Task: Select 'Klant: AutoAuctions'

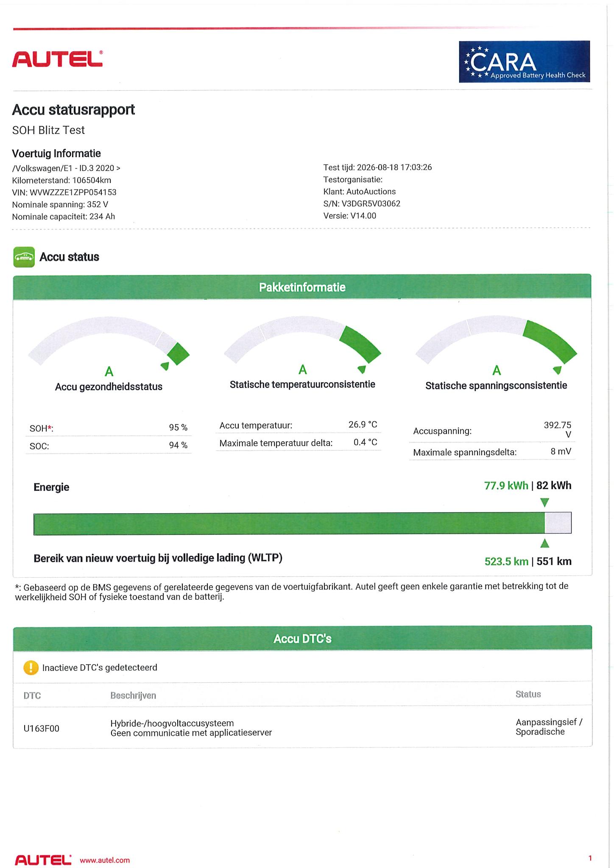Action: coord(359,192)
